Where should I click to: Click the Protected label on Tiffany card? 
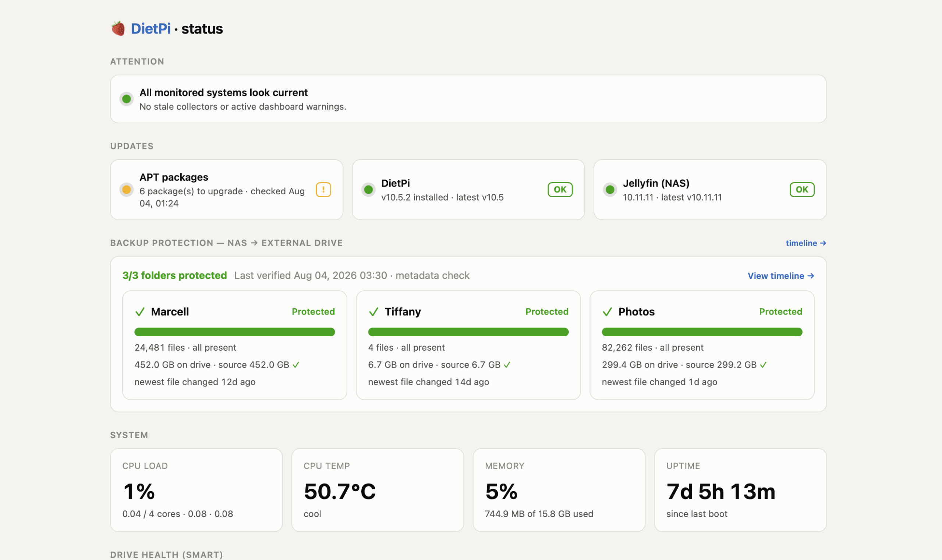[547, 312]
